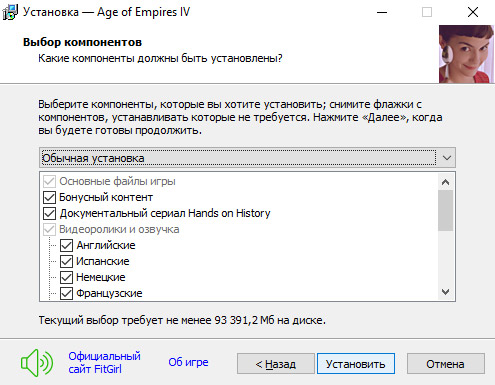This screenshot has height=385, width=495.
Task: Click the Установить button
Action: [x=356, y=364]
